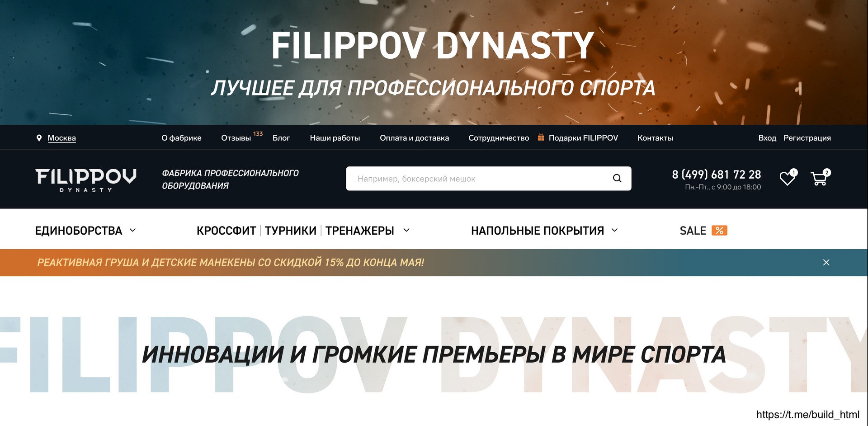Open the НАПОЛЬНЫЕ ПОКРЫТИЯ category
868x426 pixels.
click(x=538, y=231)
